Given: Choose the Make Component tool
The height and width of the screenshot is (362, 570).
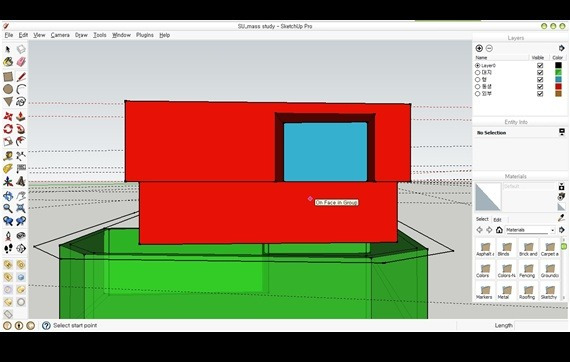Looking at the screenshot, I should 21,49.
